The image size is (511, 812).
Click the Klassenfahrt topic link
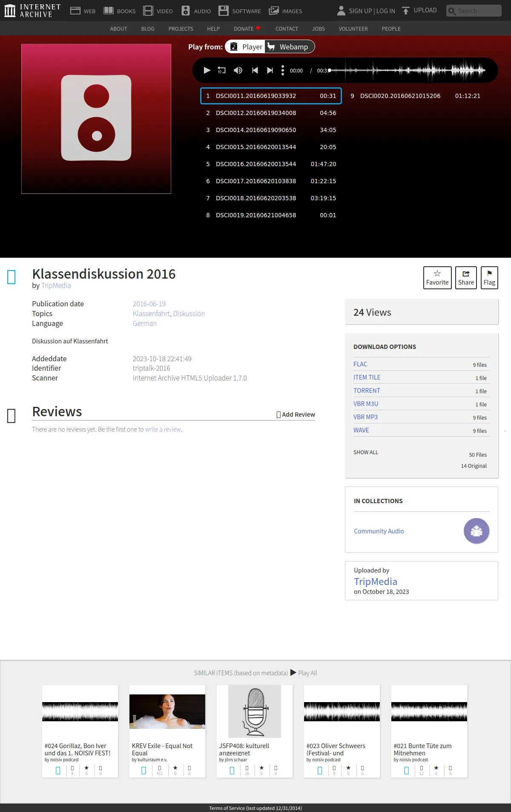coord(151,314)
